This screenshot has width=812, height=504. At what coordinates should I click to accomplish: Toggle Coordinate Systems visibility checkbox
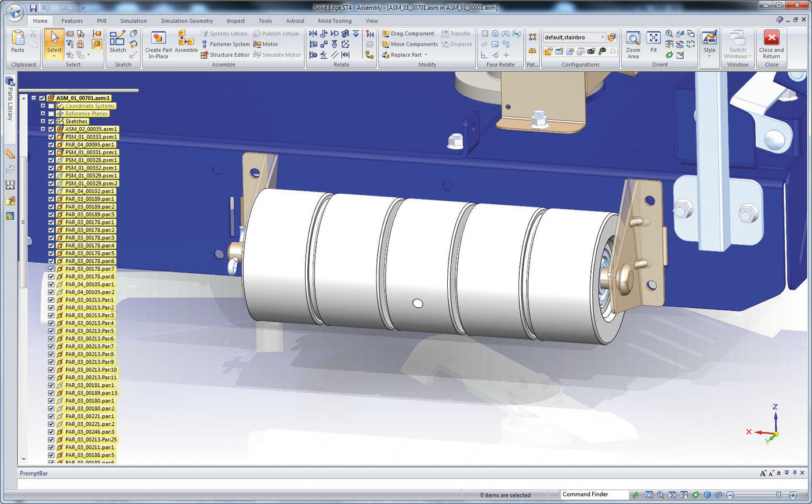[51, 106]
